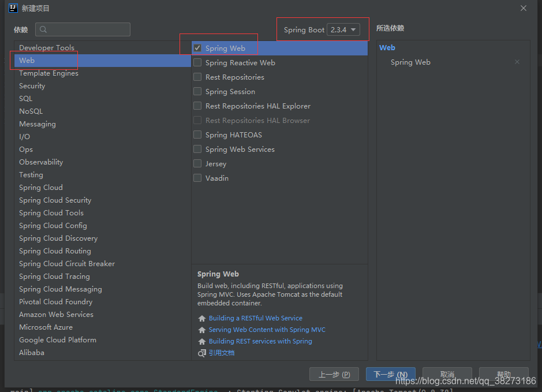This screenshot has width=542, height=392.
Task: Select the Developer Tools category
Action: coord(102,48)
